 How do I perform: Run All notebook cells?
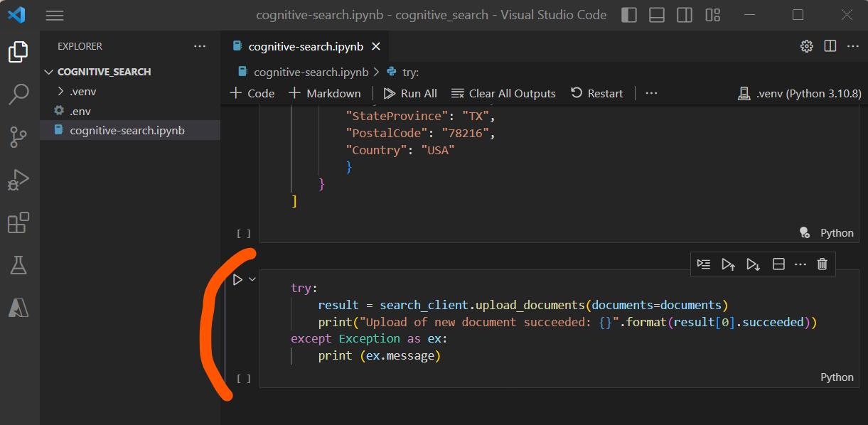pyautogui.click(x=410, y=93)
